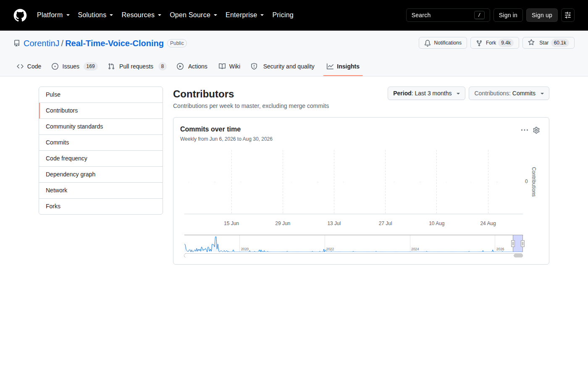Click the Fork icon
Viewport: 588px width, 378px height.
479,43
